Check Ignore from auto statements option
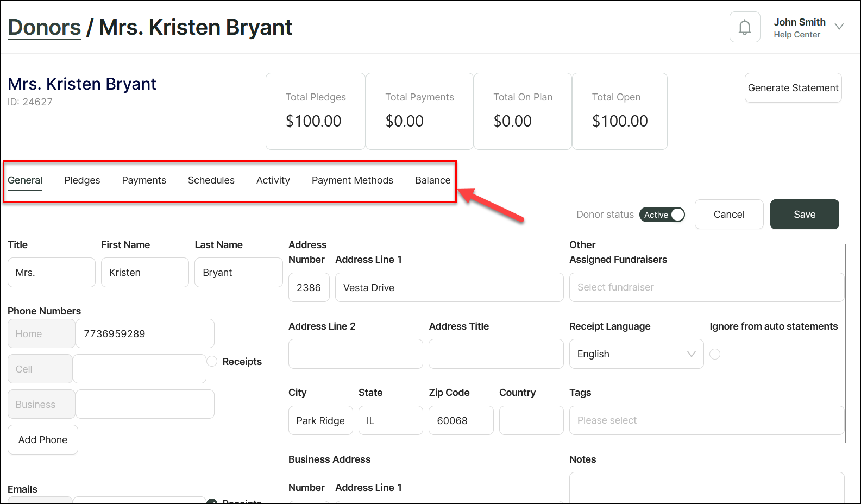The image size is (861, 504). (715, 354)
